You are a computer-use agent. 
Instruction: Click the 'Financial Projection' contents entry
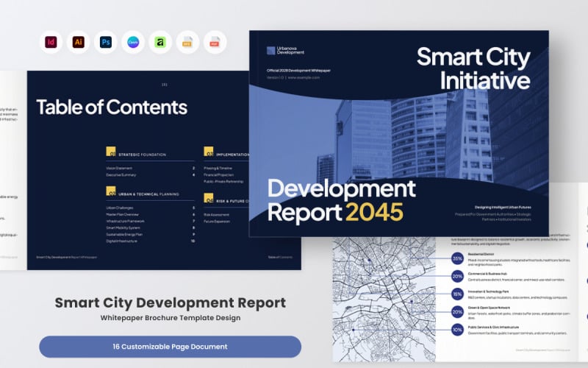tap(218, 175)
